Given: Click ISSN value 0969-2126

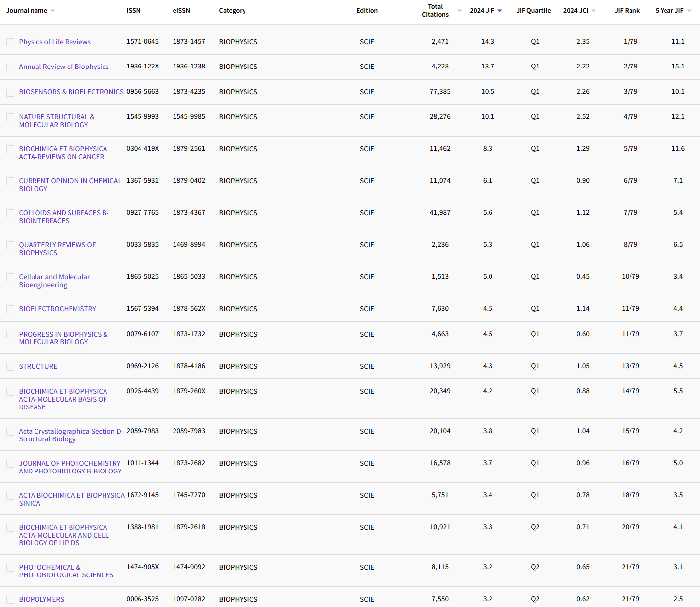Looking at the screenshot, I should 142,366.
